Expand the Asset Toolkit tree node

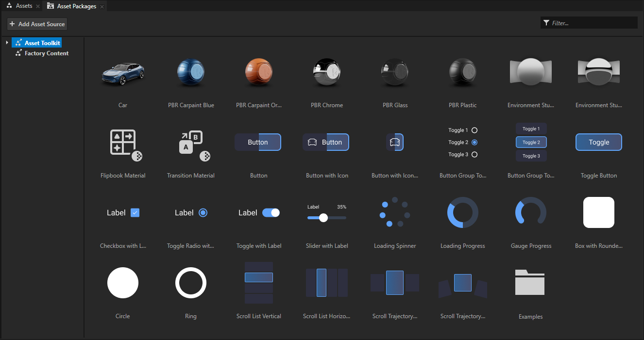6,42
